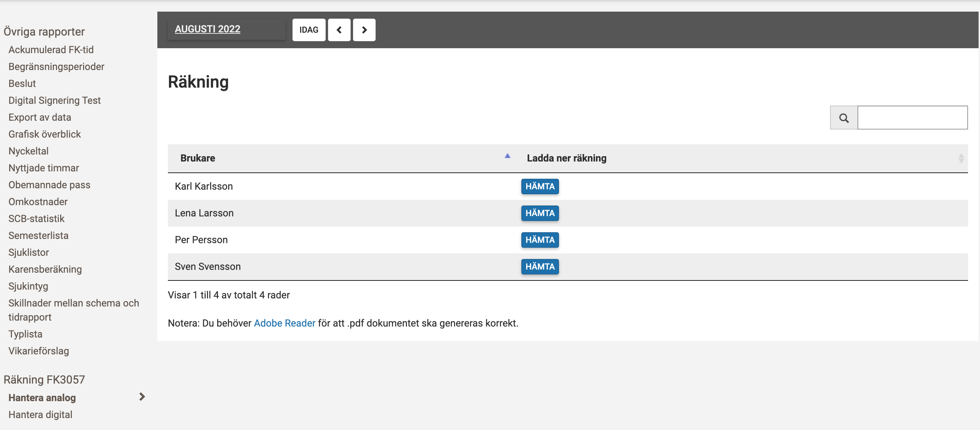Download invoice for Karl Karlsson
The height and width of the screenshot is (430, 980).
(539, 186)
